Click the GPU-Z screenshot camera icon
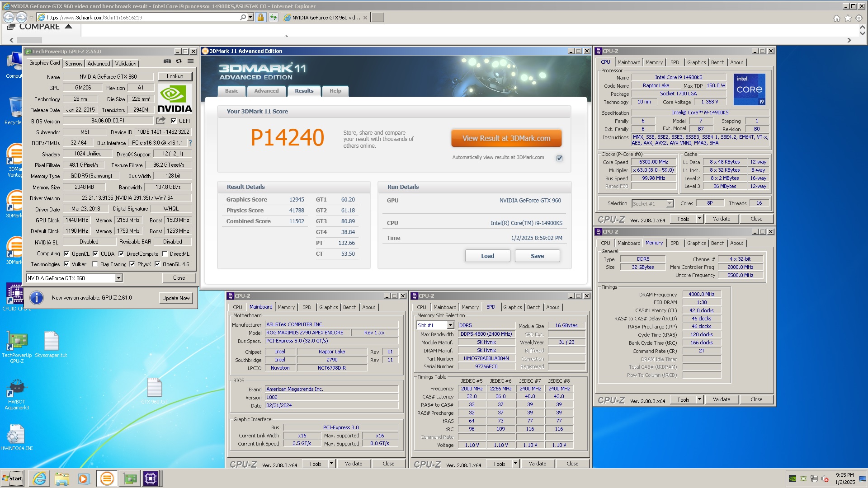The height and width of the screenshot is (488, 868). pyautogui.click(x=167, y=61)
